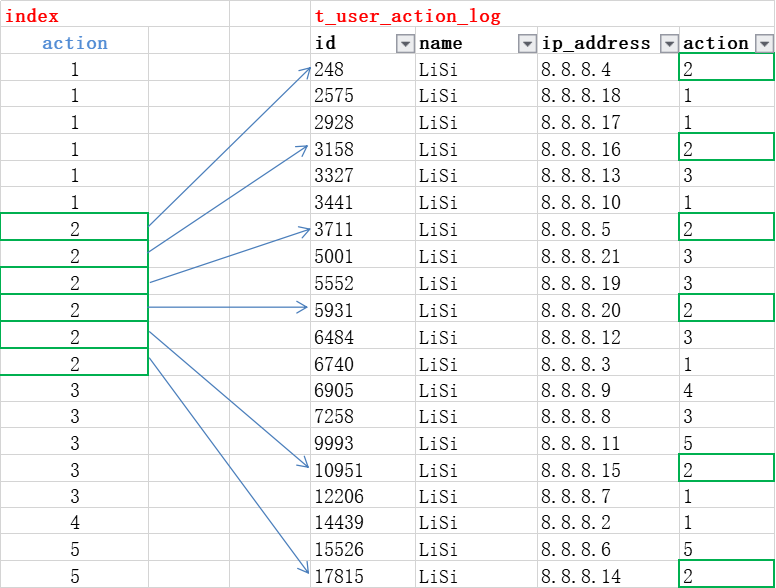Screen dimensions: 776x588
Task: Select the LiSi name cell in row 5931
Action: pyautogui.click(x=476, y=308)
